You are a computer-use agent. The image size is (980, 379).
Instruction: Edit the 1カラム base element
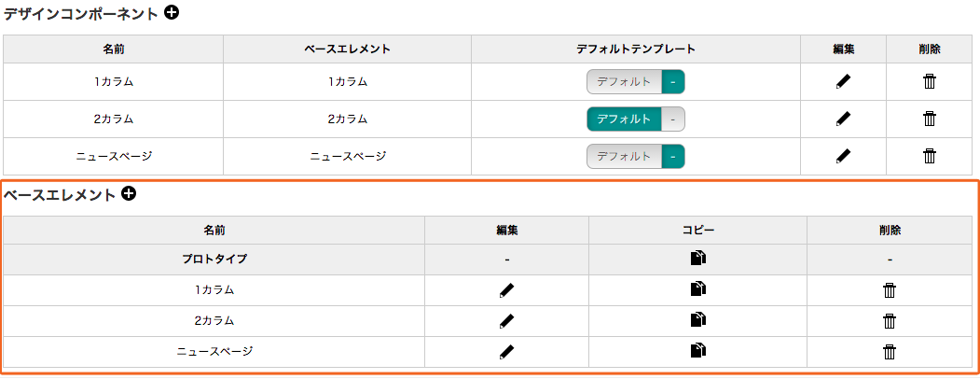click(506, 290)
